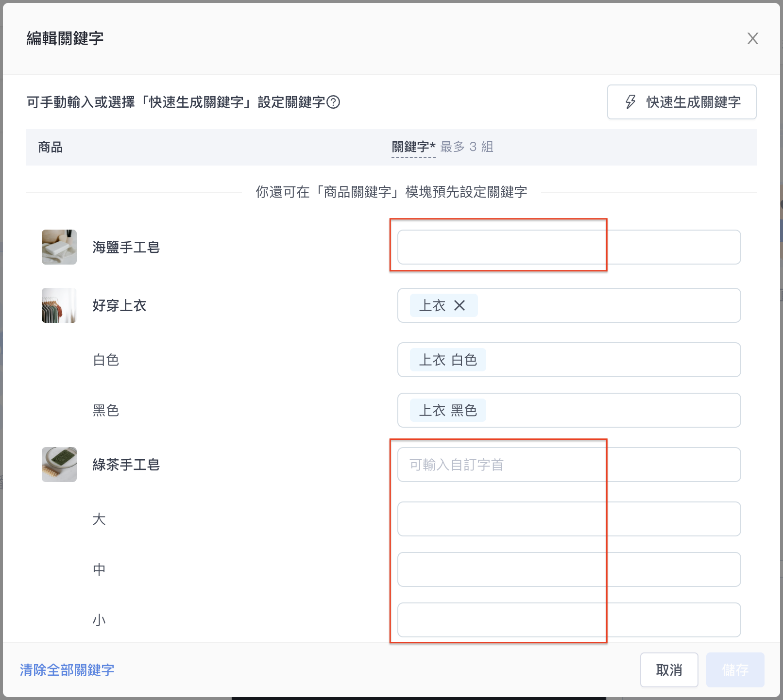
Task: Remove the 上衣 keyword tag with its X
Action: tap(460, 305)
